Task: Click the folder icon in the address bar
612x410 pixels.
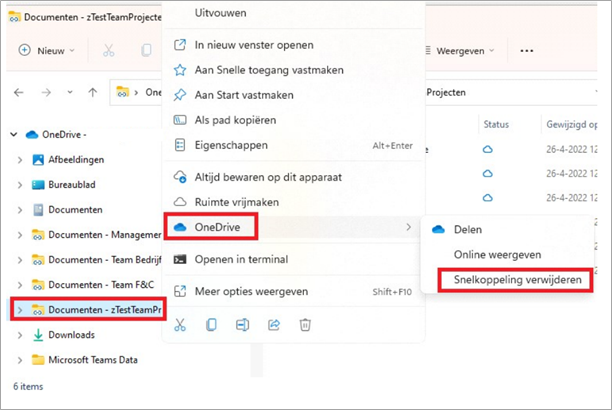Action: 123,92
